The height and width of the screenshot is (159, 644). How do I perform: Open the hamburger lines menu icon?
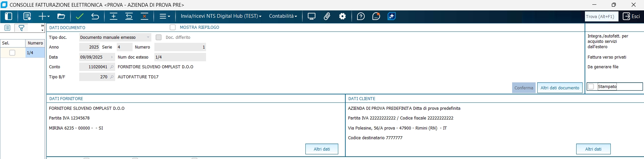(163, 16)
